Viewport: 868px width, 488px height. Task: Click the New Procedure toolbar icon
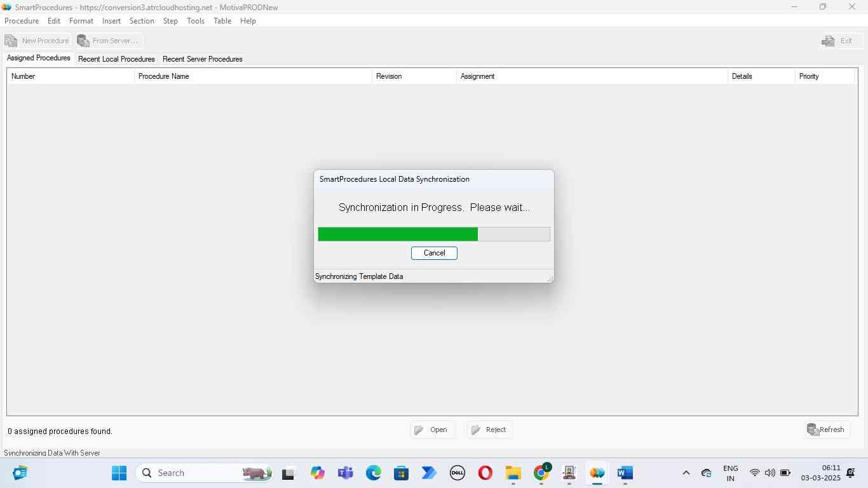point(11,41)
